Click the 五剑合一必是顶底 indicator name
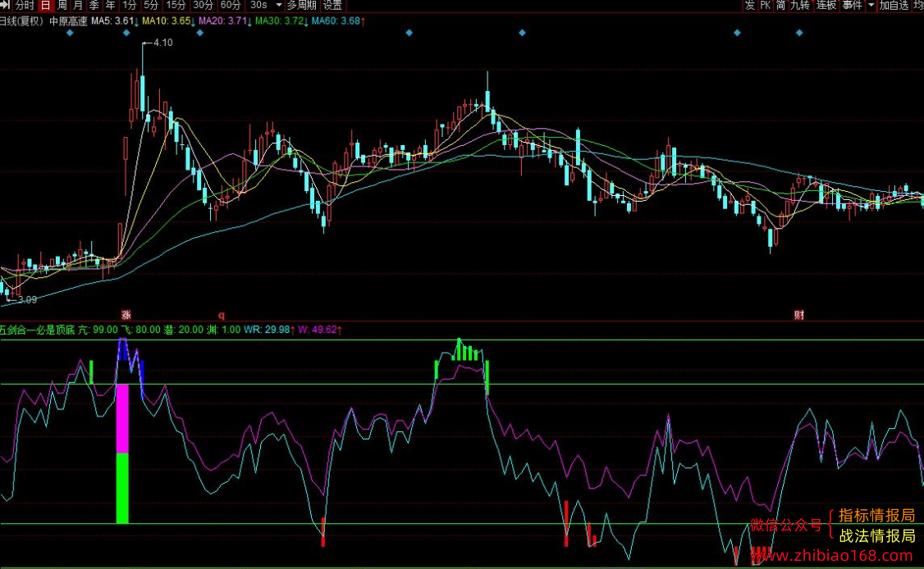Image resolution: width=924 pixels, height=569 pixels. click(37, 330)
